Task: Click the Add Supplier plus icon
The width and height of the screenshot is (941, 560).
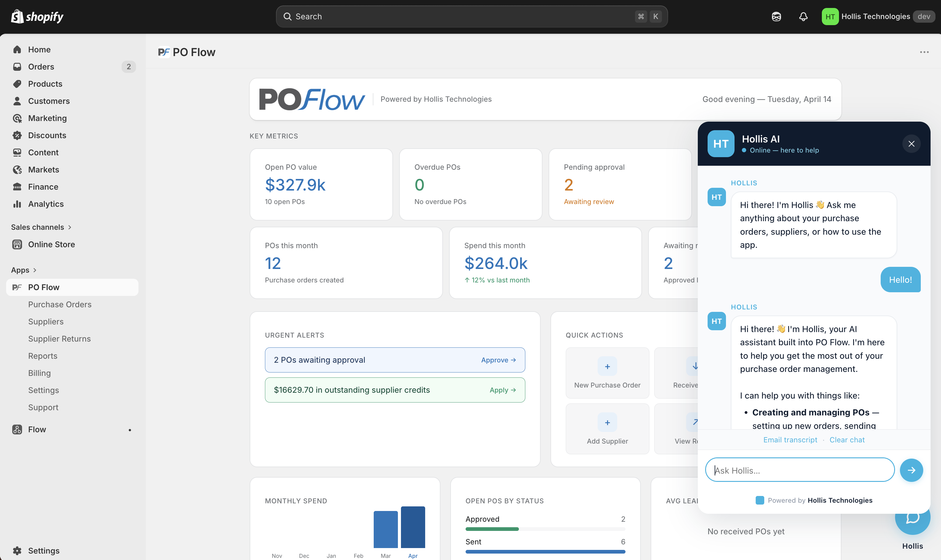Action: point(607,422)
